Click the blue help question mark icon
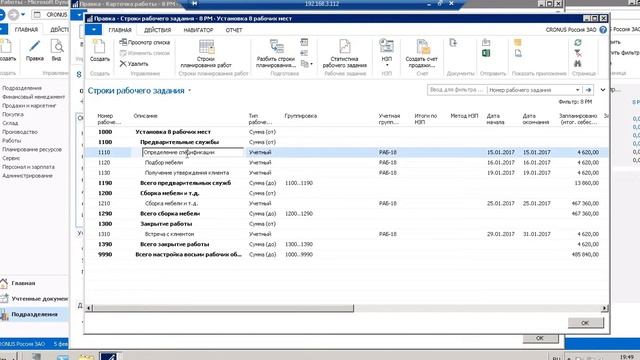The width and height of the screenshot is (640, 360). pos(603,30)
